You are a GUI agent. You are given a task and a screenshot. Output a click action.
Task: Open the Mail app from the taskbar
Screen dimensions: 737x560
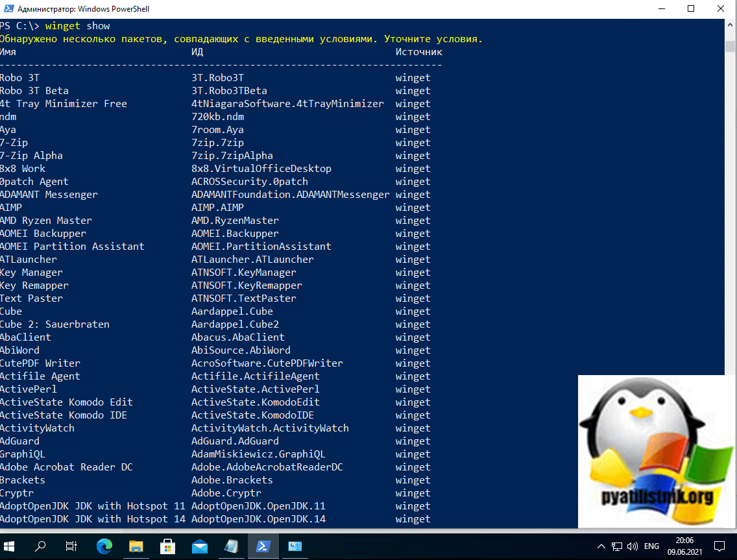pyautogui.click(x=199, y=546)
